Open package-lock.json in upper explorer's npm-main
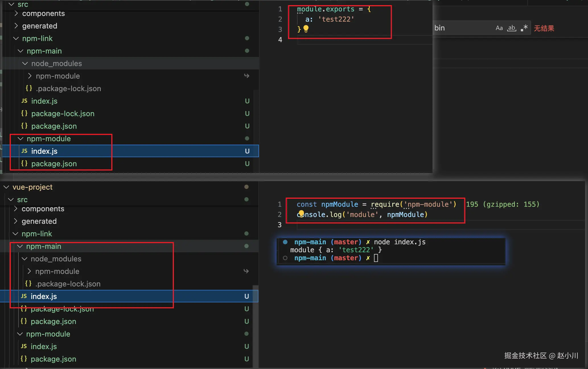 63,114
